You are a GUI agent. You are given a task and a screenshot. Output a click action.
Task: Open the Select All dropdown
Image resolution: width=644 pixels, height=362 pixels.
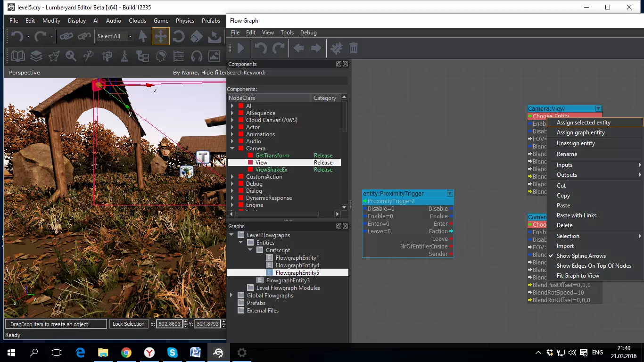tap(130, 36)
